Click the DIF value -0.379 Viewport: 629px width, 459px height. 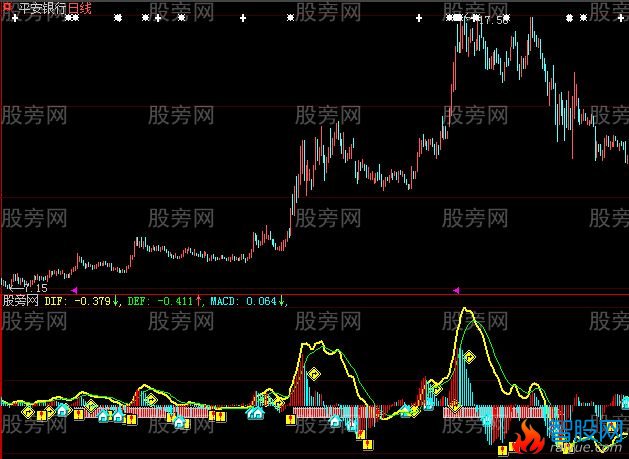click(x=93, y=301)
